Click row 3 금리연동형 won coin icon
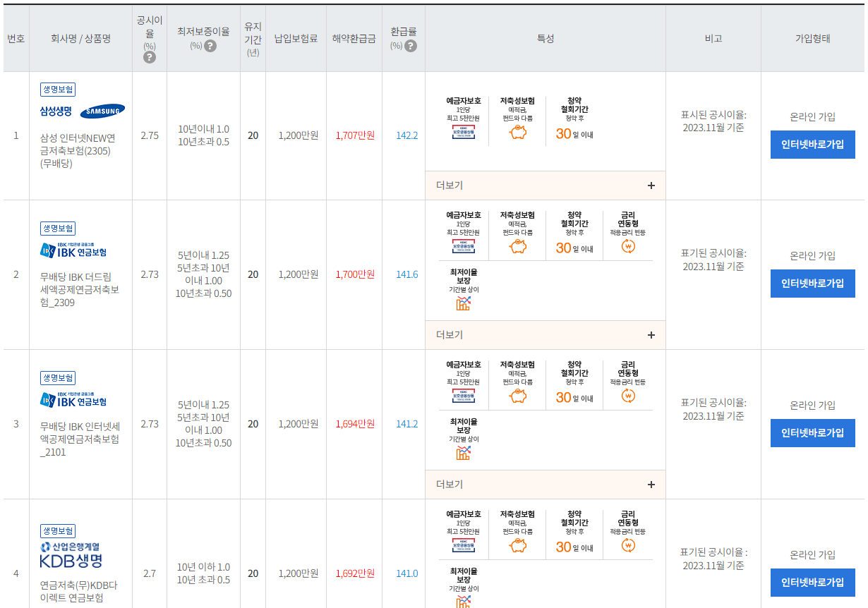The height and width of the screenshot is (608, 868). [x=628, y=396]
